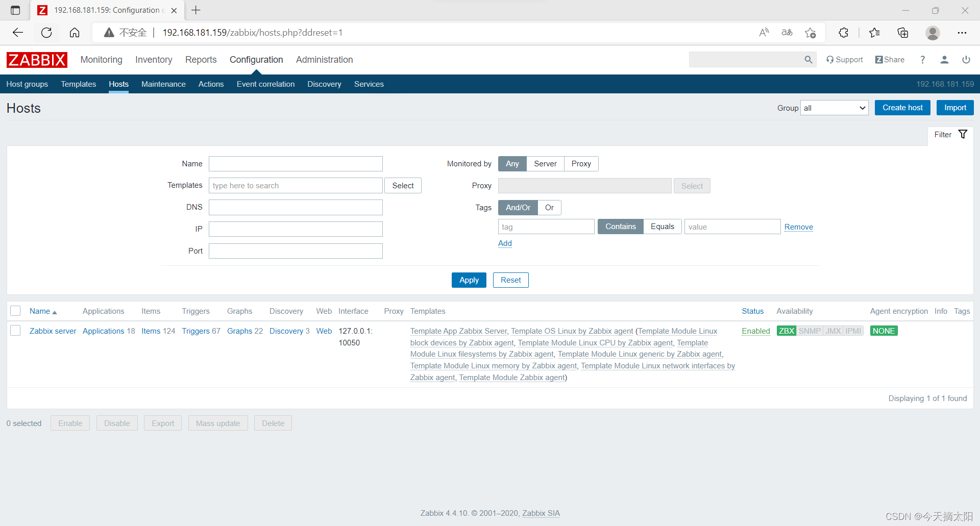Click Select next to Templates field
Viewport: 980px width, 526px height.
(x=403, y=186)
